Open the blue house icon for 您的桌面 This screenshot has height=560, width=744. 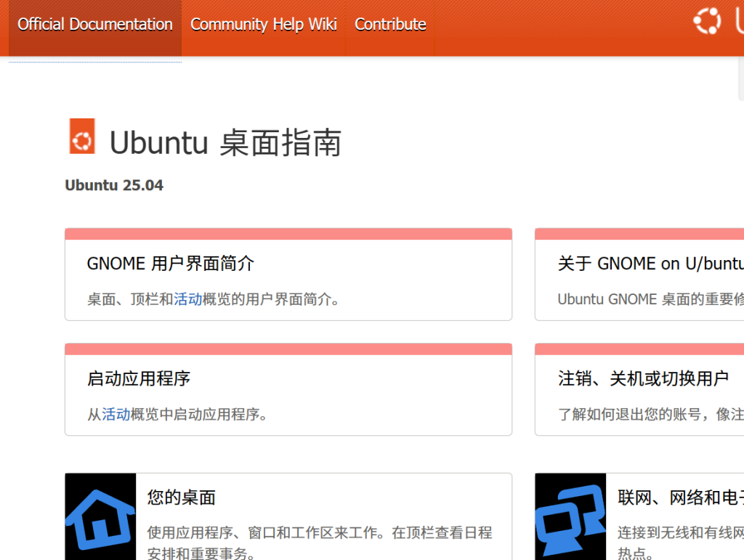pos(100,516)
